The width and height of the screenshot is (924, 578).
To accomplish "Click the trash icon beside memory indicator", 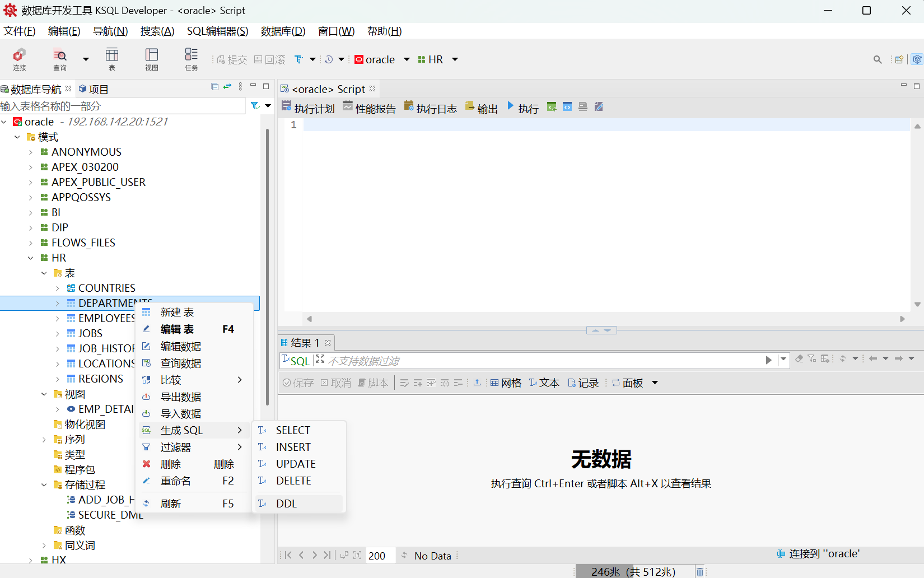I will point(700,572).
